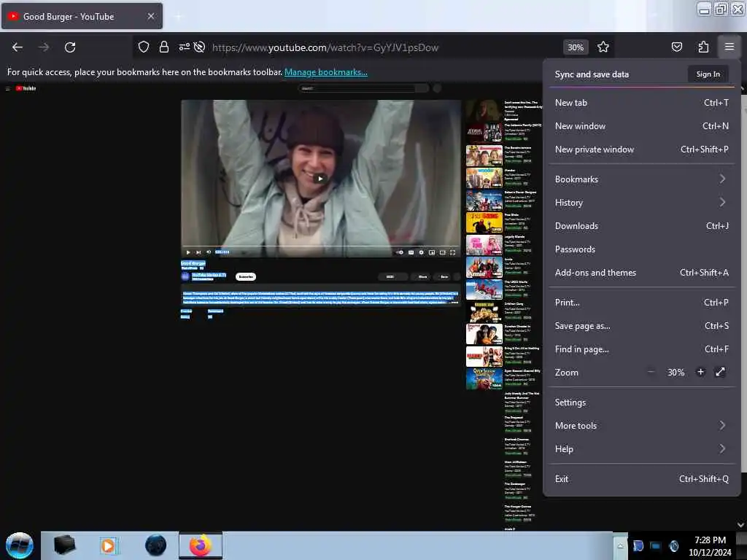The height and width of the screenshot is (560, 747).
Task: Click the Subscribe button
Action: (246, 276)
